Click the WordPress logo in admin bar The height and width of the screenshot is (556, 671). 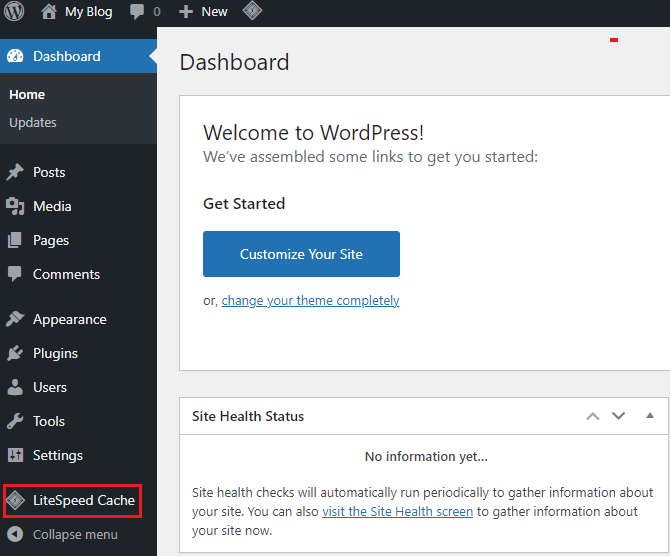pyautogui.click(x=14, y=12)
